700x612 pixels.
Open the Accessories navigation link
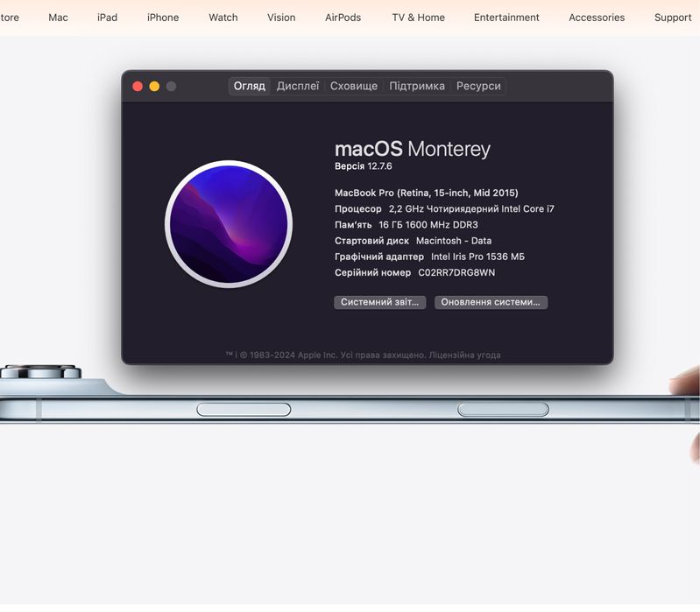(597, 18)
